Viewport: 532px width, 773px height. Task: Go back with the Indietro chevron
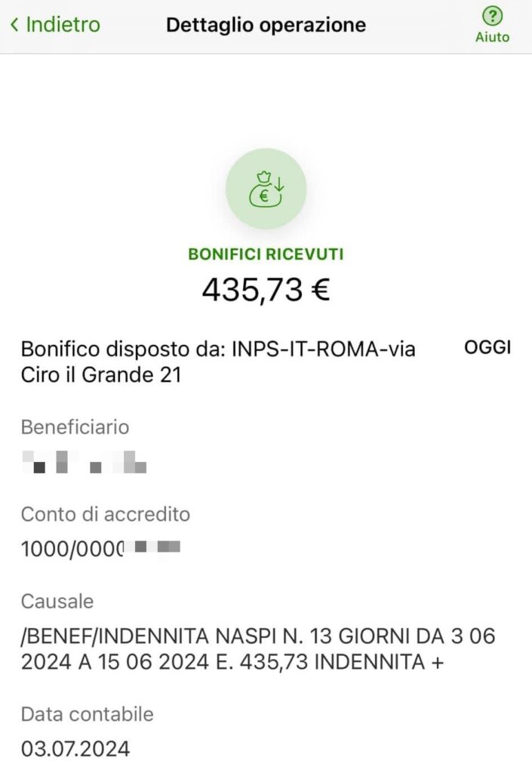[x=15, y=25]
